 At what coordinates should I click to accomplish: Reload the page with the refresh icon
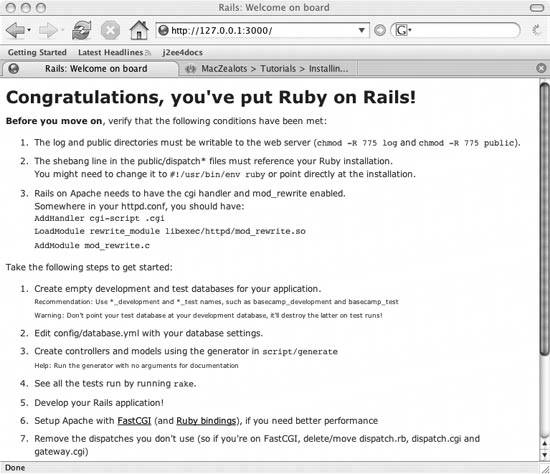tap(81, 30)
